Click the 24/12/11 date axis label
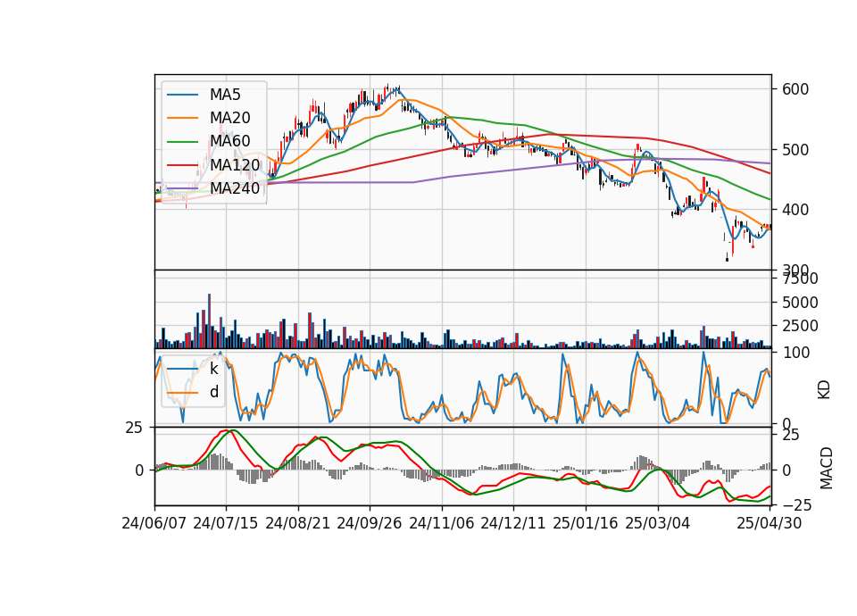The height and width of the screenshot is (616, 857). coord(513,523)
